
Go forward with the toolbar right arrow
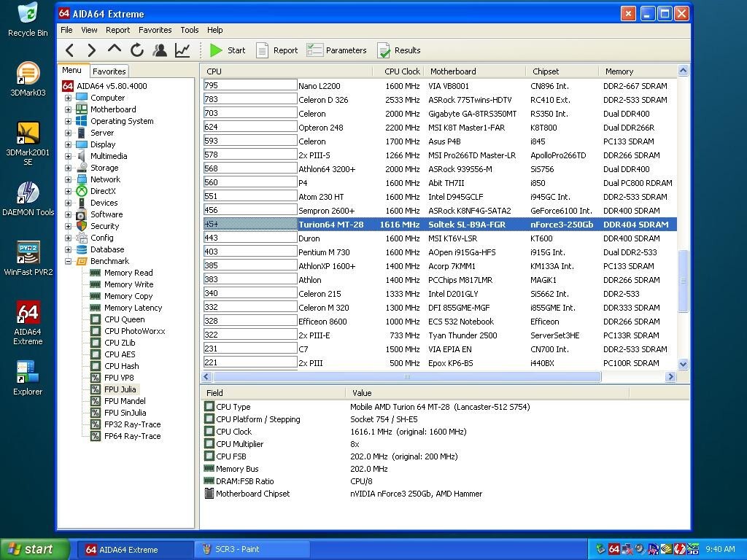(91, 50)
